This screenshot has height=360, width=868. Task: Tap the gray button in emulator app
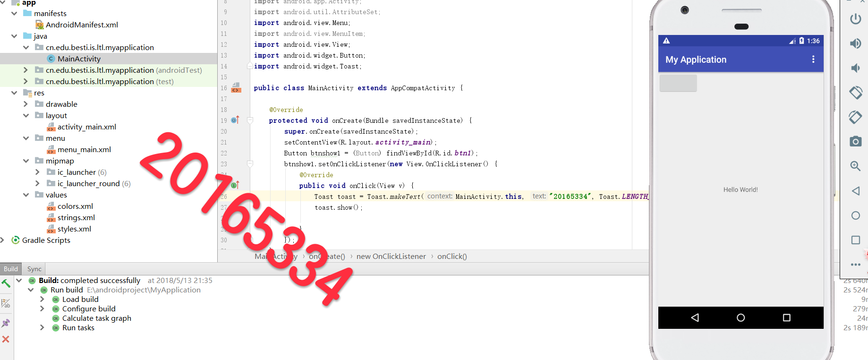point(678,83)
